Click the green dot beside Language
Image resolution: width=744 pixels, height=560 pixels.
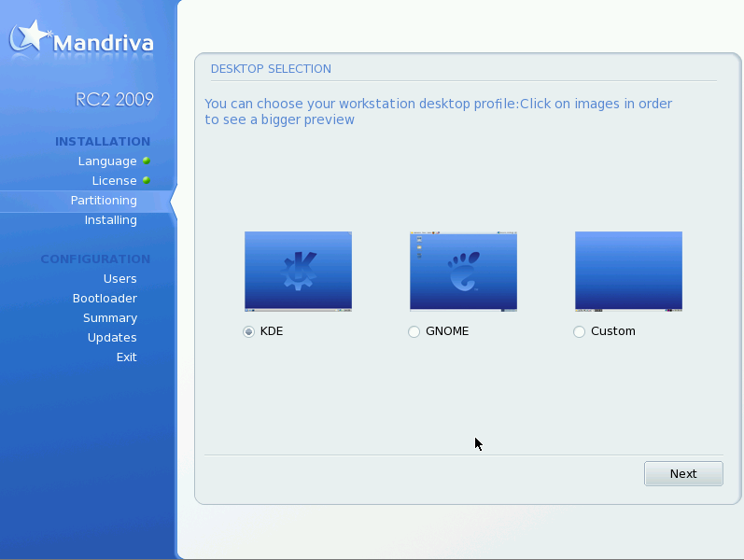click(x=147, y=161)
